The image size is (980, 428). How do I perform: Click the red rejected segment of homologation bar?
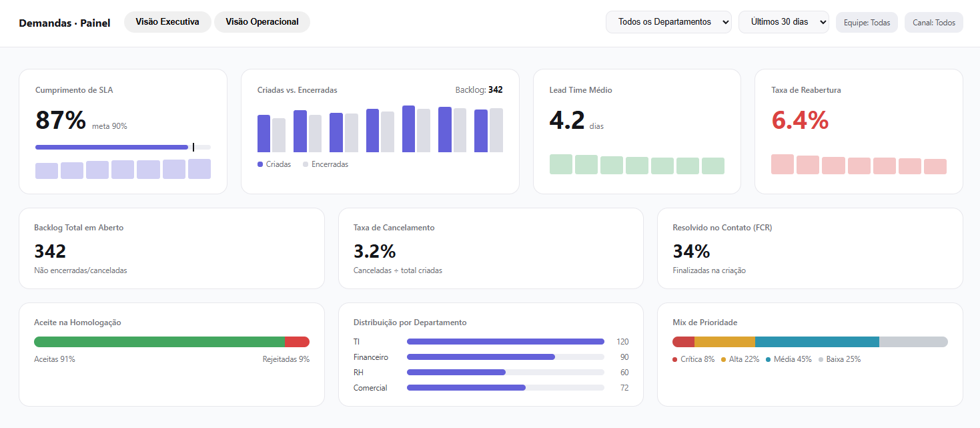[297, 342]
